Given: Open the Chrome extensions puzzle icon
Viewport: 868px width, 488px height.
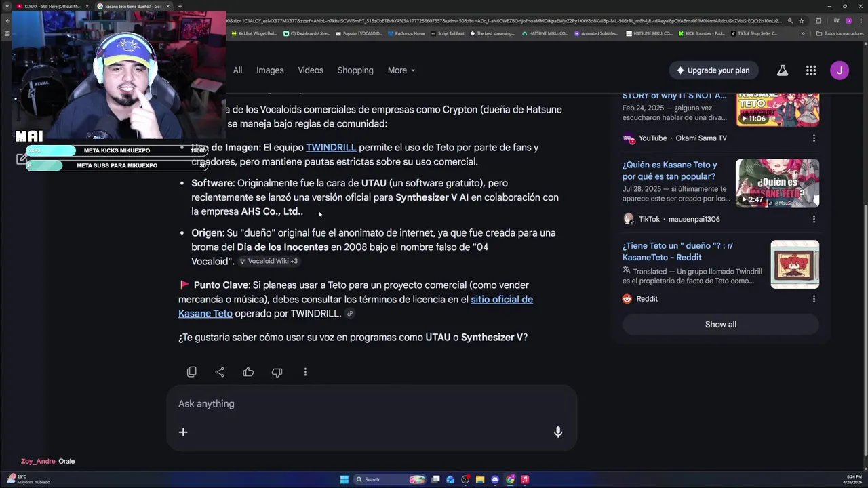Looking at the screenshot, I should pos(818,21).
